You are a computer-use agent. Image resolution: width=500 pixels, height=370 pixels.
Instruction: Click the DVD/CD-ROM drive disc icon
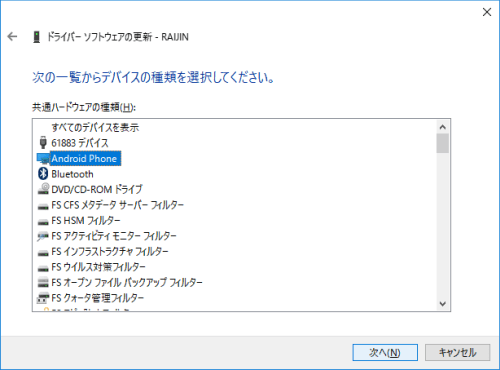[x=43, y=189]
